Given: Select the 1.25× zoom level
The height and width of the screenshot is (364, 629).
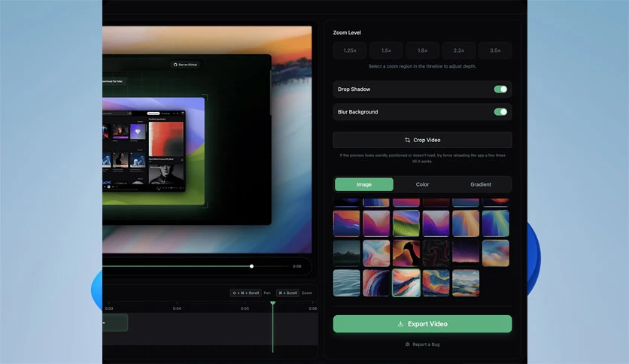Looking at the screenshot, I should 349,50.
